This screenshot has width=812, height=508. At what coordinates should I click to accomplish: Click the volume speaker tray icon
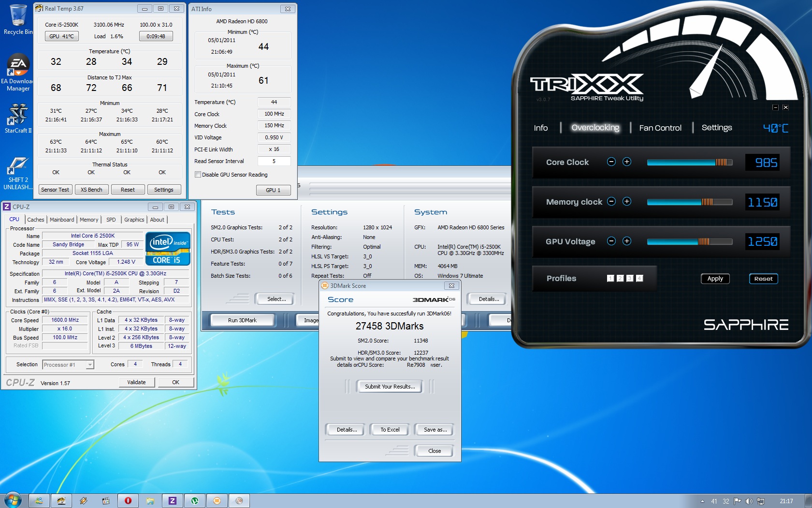pyautogui.click(x=749, y=501)
